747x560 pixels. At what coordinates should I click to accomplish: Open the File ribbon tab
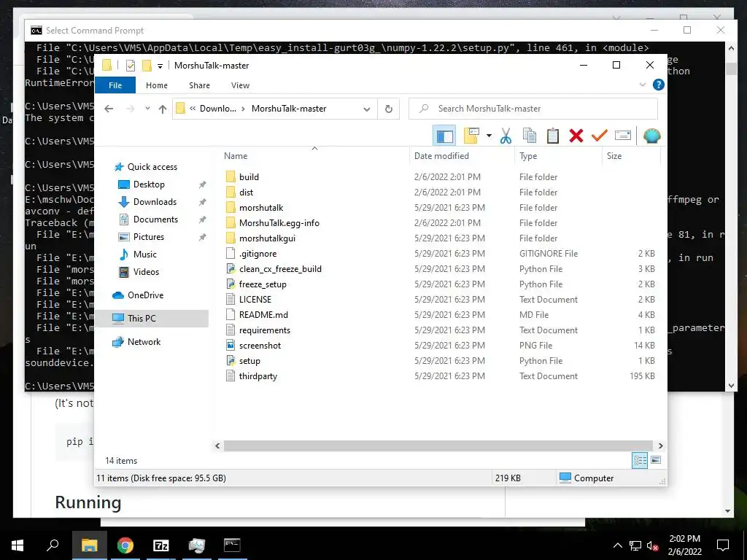(x=115, y=85)
